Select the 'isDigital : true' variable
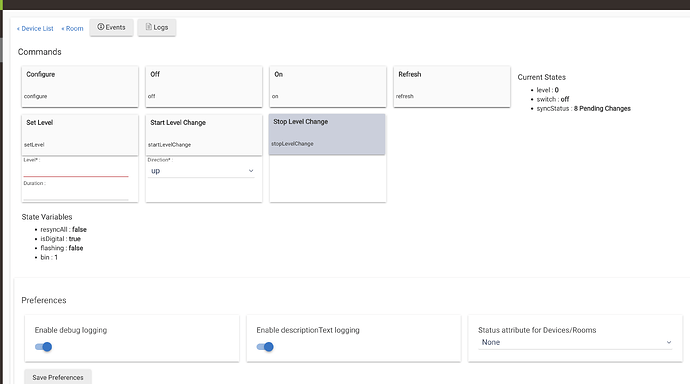This screenshot has height=384, width=690. [x=60, y=238]
